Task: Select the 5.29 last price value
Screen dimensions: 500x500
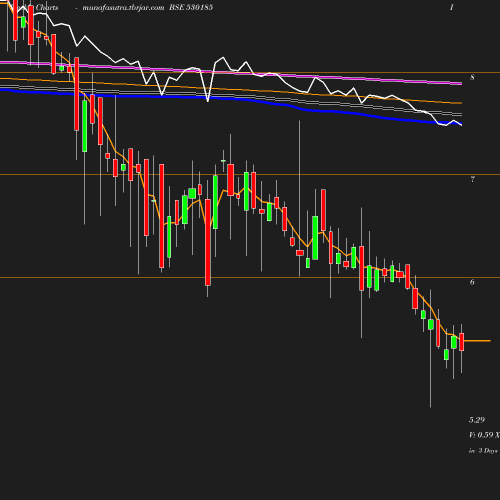Action: pos(477,420)
